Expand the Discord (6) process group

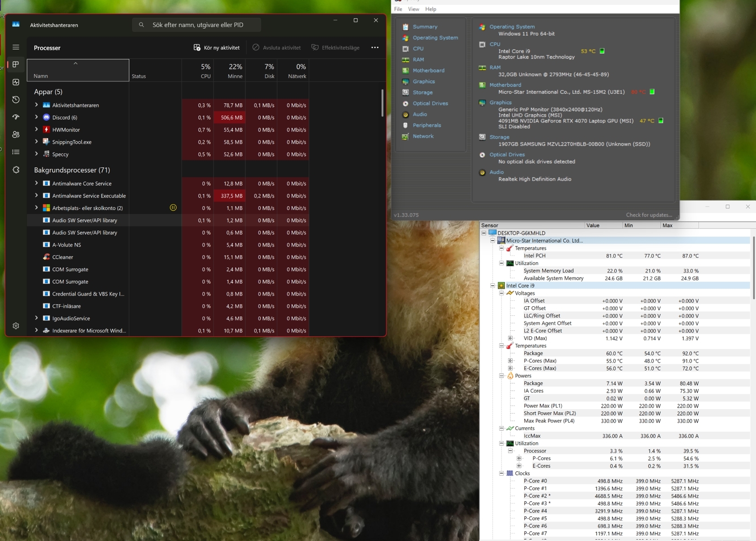point(36,117)
